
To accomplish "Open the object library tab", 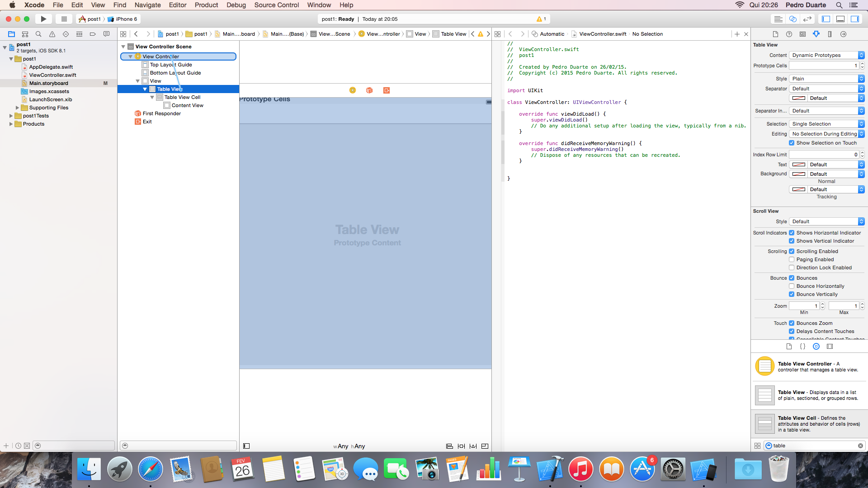I will point(816,347).
